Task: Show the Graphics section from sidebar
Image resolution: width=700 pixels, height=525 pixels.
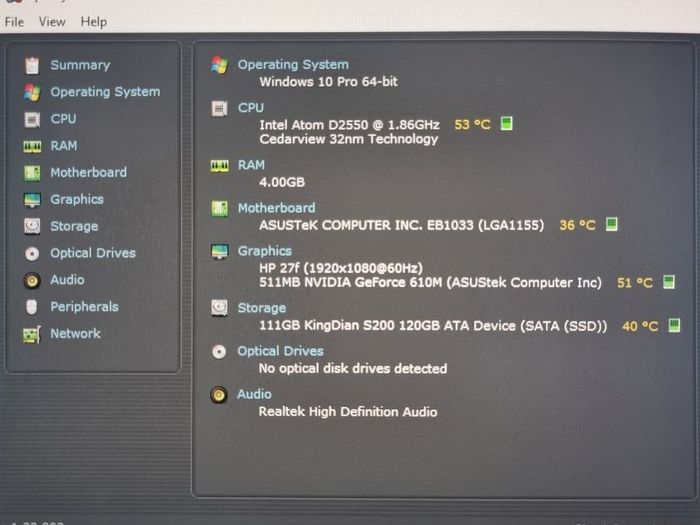Action: 77,199
